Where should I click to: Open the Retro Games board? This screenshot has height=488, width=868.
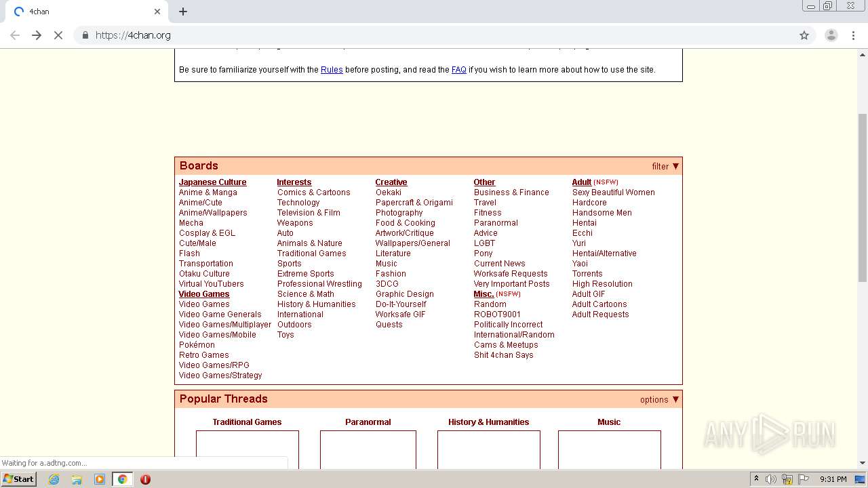[204, 355]
